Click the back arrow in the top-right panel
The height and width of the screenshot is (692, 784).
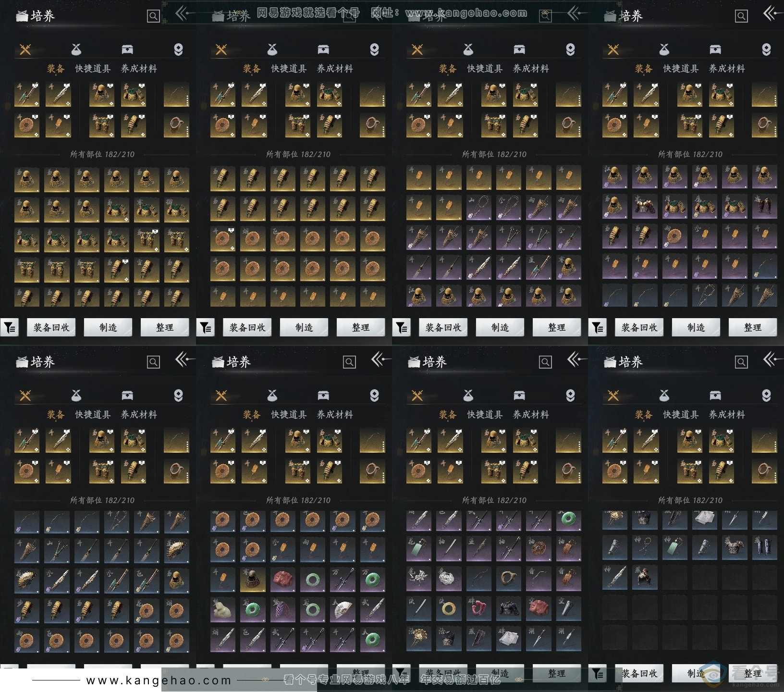[773, 13]
